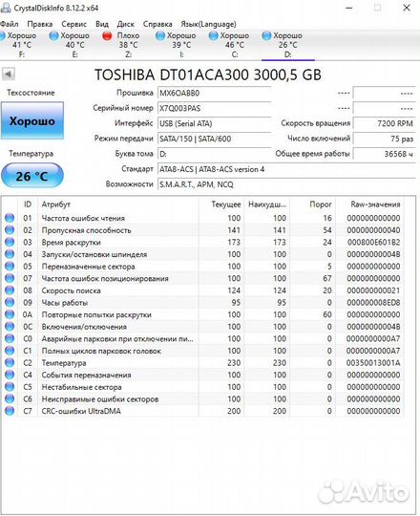420x516 pixels.
Task: Click status orb for attribute C7
Action: [x=10, y=411]
